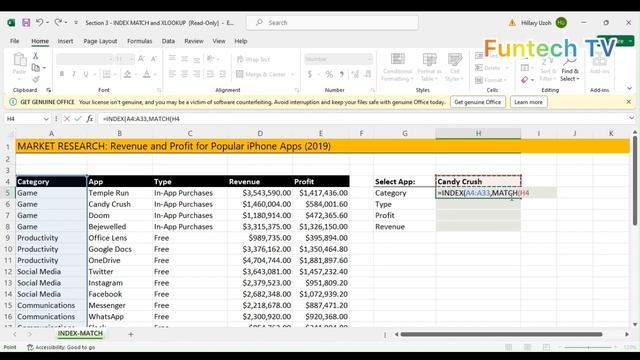Dismiss the genuine Office warning bar
The image size is (640, 360).
coord(629,102)
